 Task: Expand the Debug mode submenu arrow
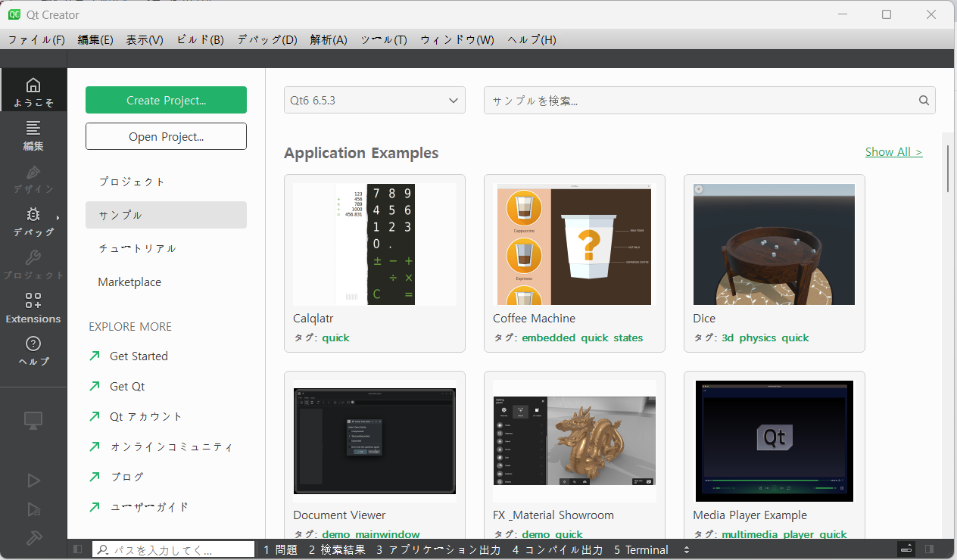coord(58,219)
